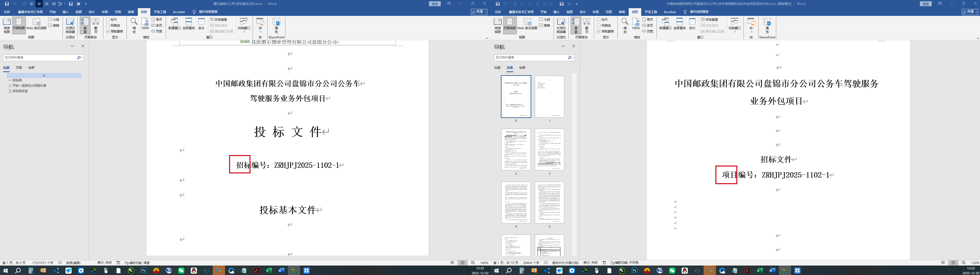Click the Windows Start button on left taskbar

(x=6, y=271)
